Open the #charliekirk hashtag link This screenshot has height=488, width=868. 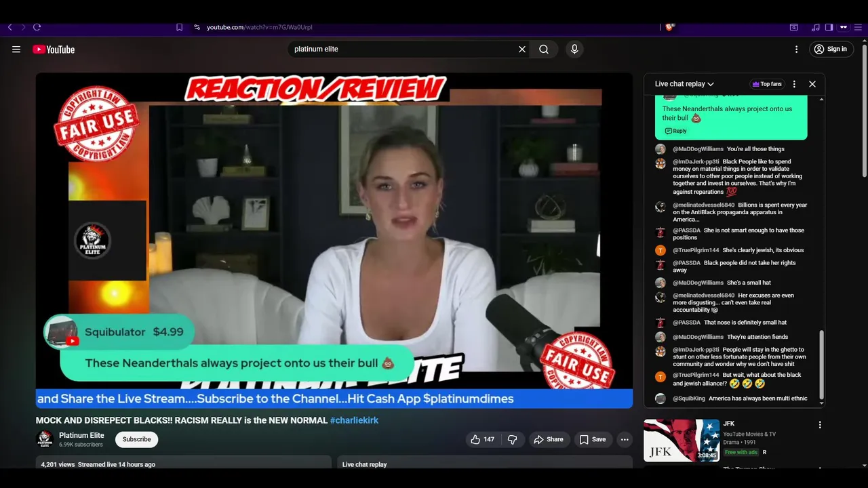click(x=354, y=420)
